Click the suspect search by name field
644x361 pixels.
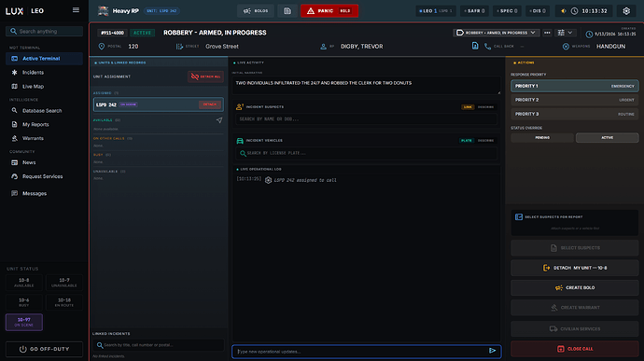click(367, 119)
